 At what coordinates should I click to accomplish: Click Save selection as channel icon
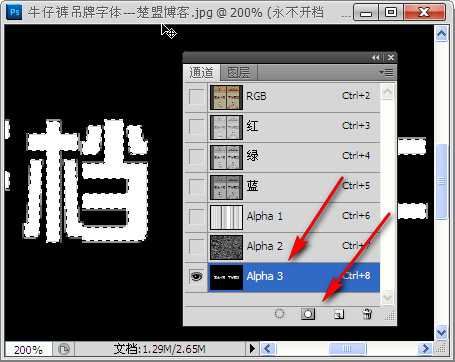point(308,314)
